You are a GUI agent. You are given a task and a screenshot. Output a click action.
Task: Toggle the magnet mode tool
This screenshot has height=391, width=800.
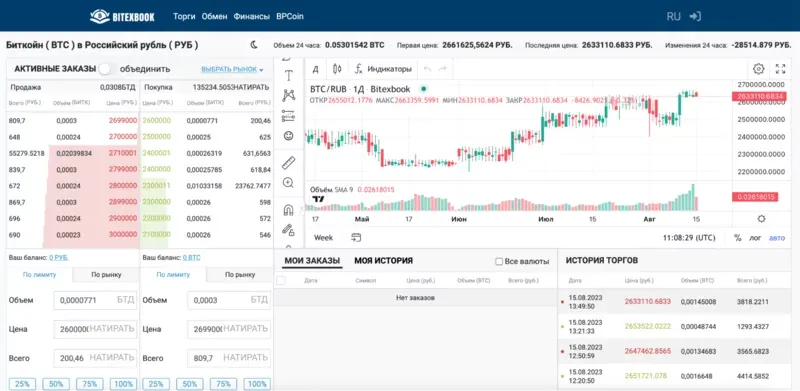[x=288, y=210]
